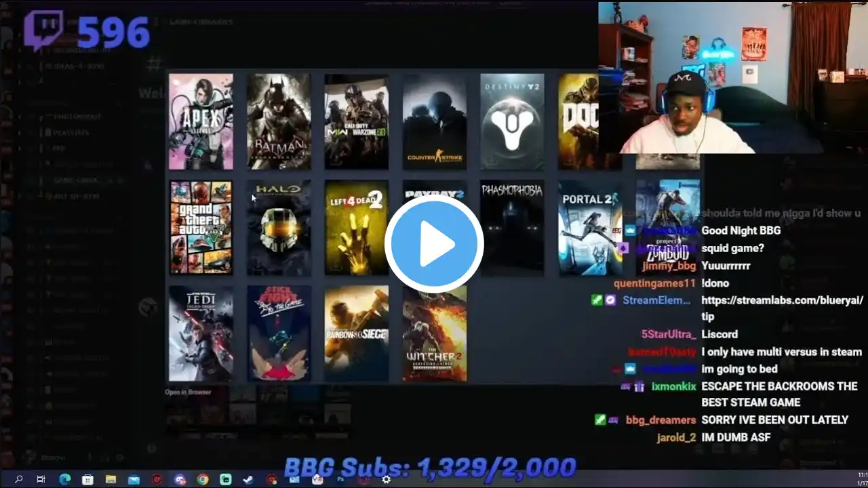Open the Microsoft Store taskbar icon
868x488 pixels.
(87, 479)
